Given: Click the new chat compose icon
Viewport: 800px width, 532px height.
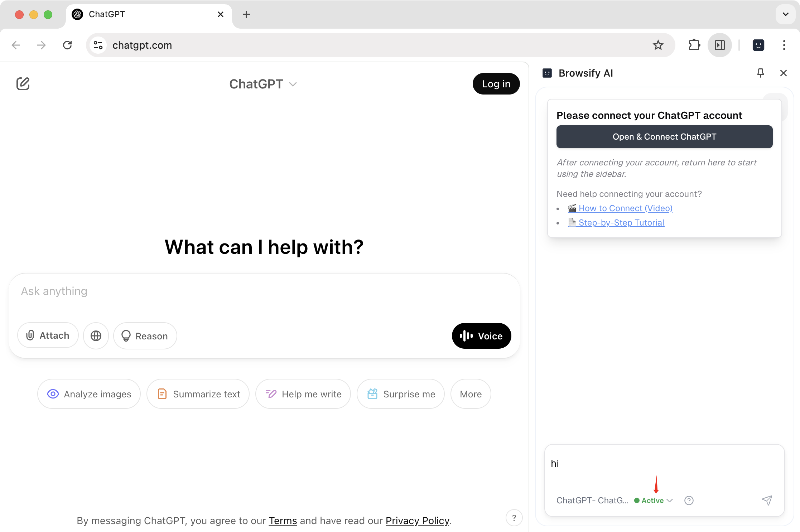Looking at the screenshot, I should point(23,84).
